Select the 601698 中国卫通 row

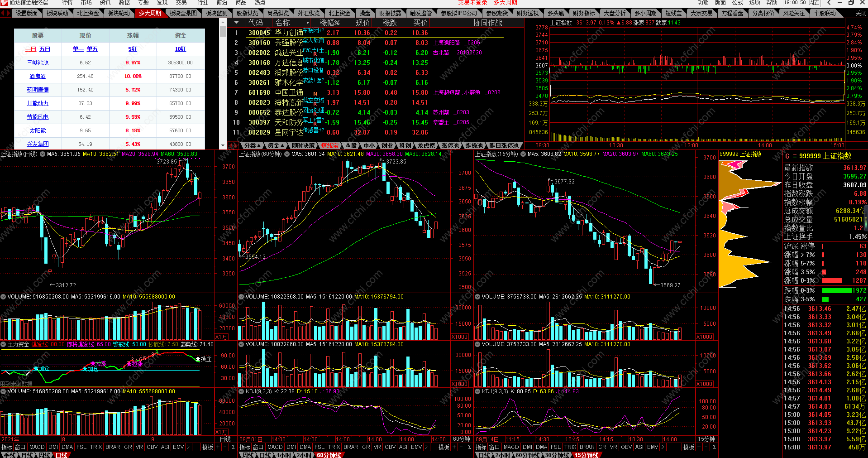point(375,92)
